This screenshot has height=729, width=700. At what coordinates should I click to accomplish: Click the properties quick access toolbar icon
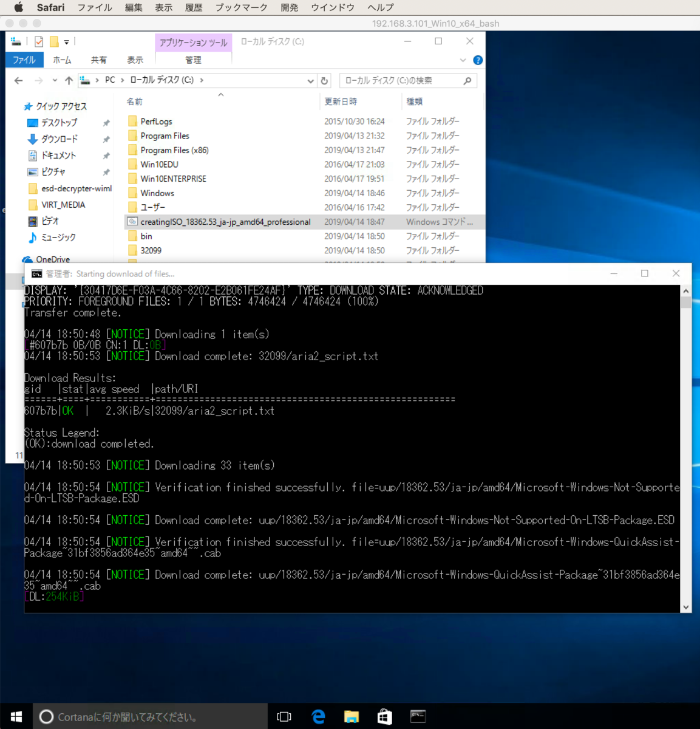[39, 41]
